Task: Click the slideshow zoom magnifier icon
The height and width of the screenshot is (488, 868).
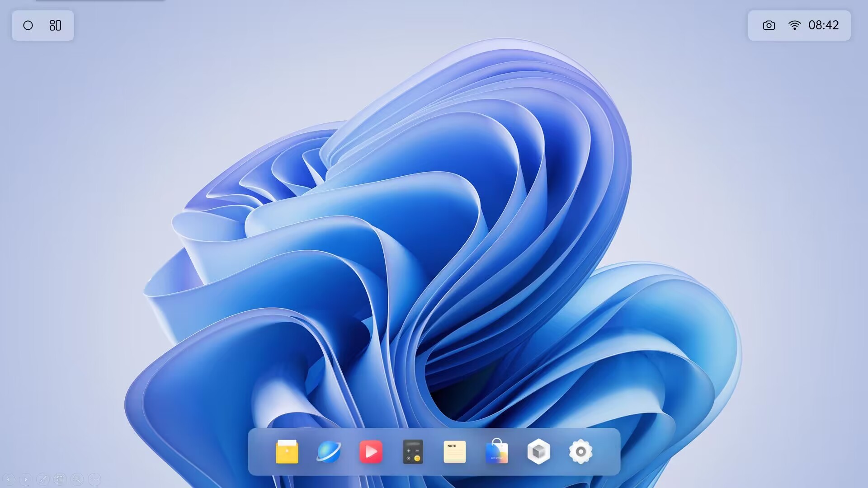Action: 77,479
